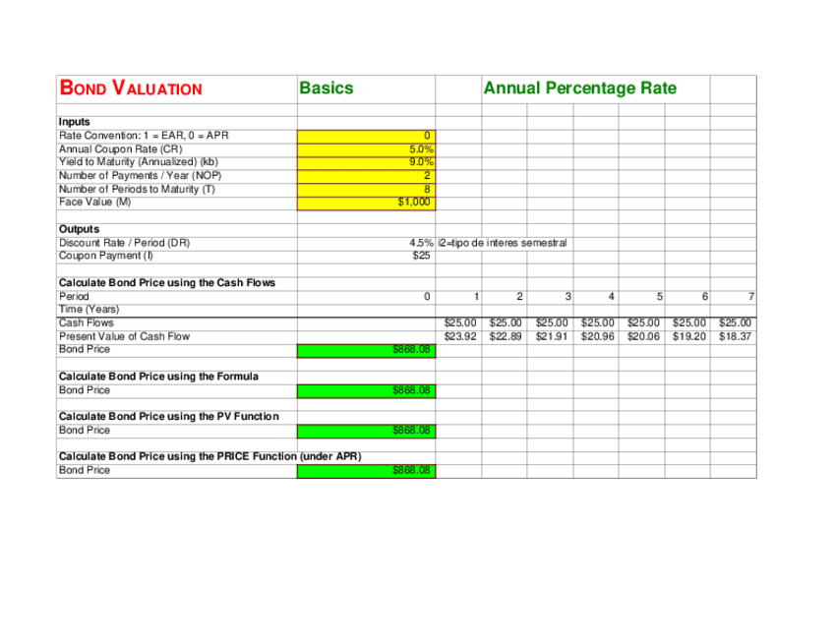Click 'Number of Periods to Maturity (T)' label
834x644 pixels.
pos(137,190)
